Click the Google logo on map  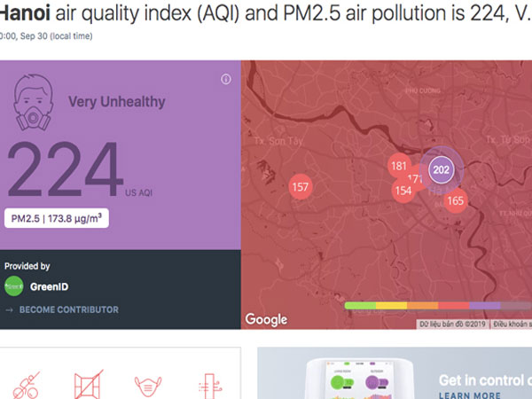(x=266, y=319)
